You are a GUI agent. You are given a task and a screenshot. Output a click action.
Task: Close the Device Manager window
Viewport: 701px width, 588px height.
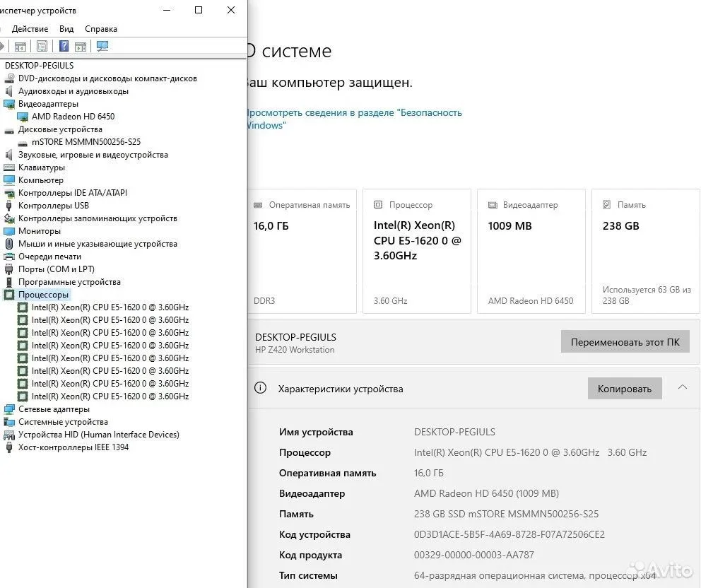click(x=231, y=10)
